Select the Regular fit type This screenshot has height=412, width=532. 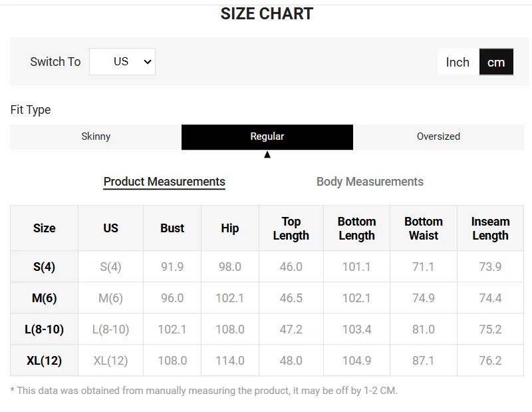click(267, 136)
